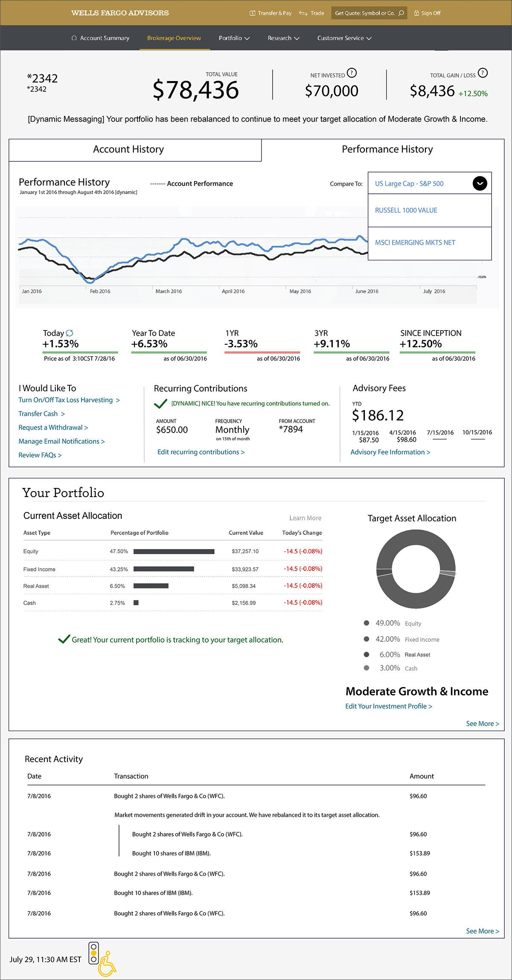This screenshot has height=980, width=512.
Task: Click the Trade arrows icon
Action: point(303,13)
